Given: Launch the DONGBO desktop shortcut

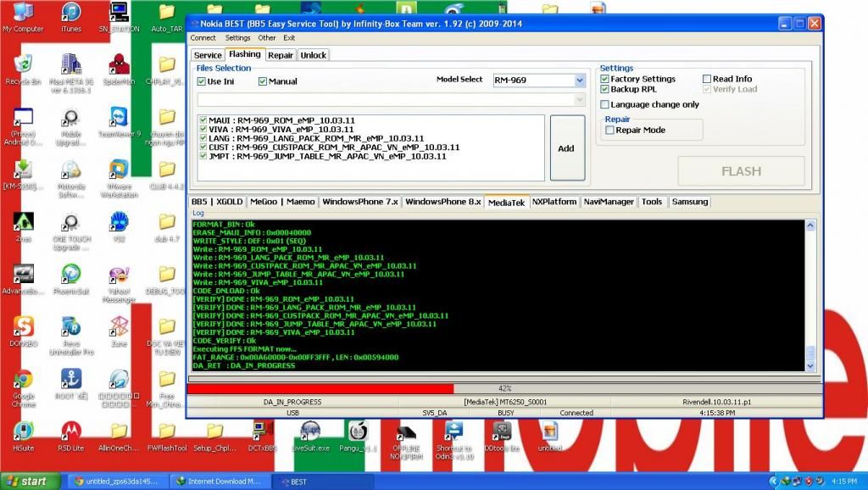Looking at the screenshot, I should (x=23, y=331).
